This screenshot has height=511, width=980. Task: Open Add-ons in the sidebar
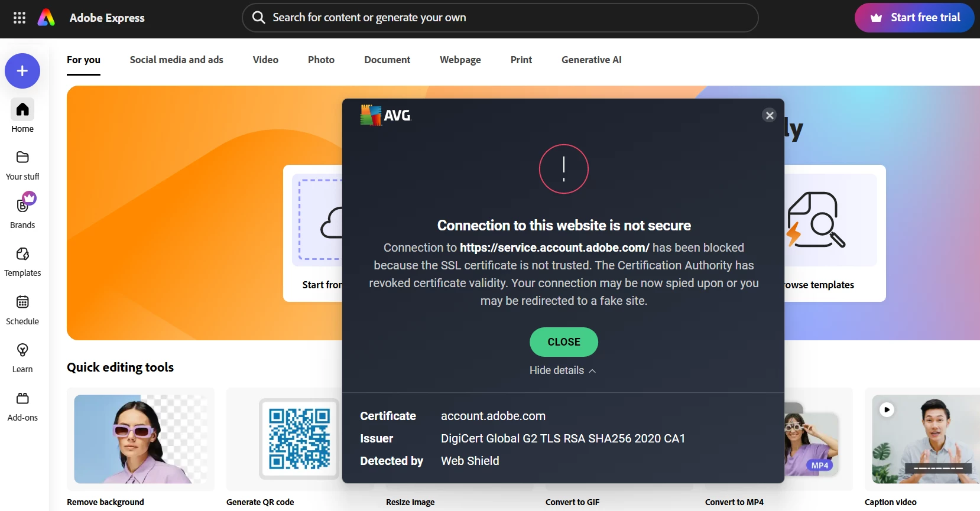22,407
